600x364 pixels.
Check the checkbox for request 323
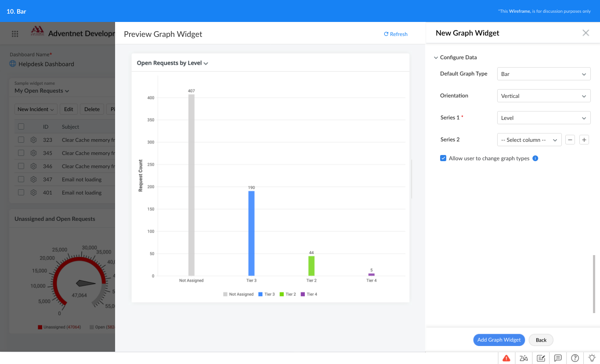click(x=21, y=140)
